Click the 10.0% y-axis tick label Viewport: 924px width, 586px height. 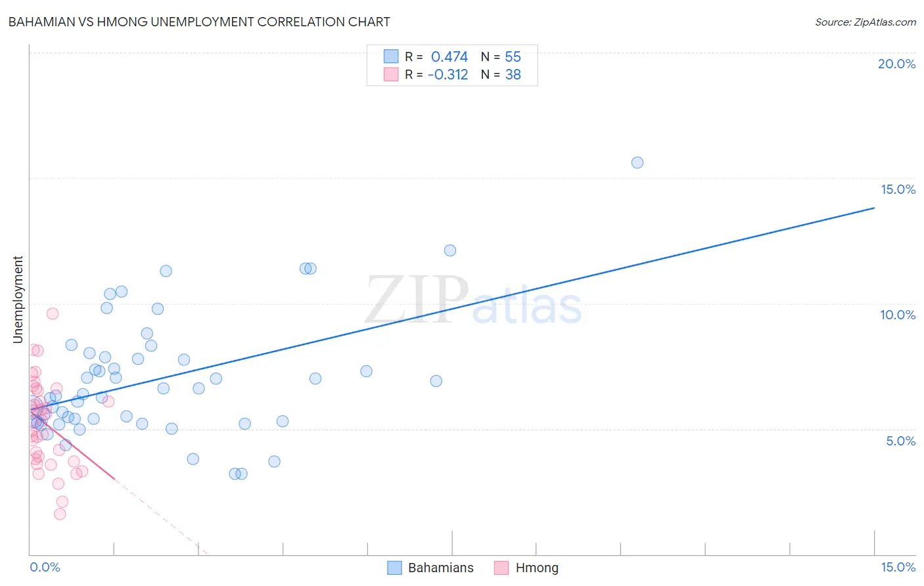(898, 315)
